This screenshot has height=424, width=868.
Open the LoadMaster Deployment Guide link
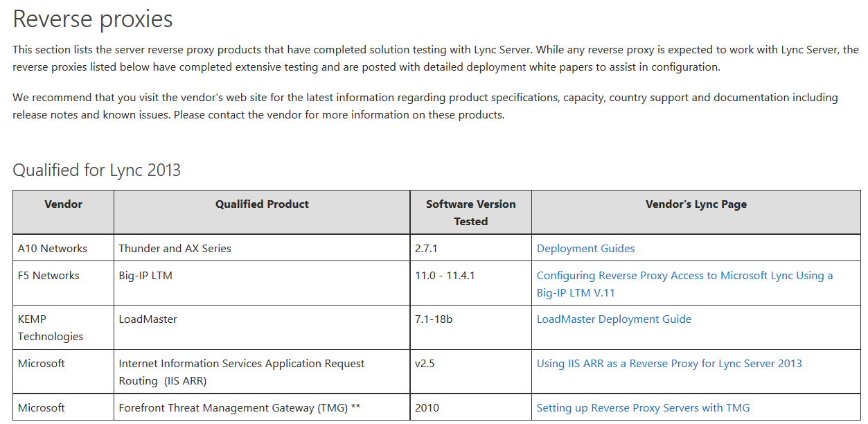tap(614, 319)
